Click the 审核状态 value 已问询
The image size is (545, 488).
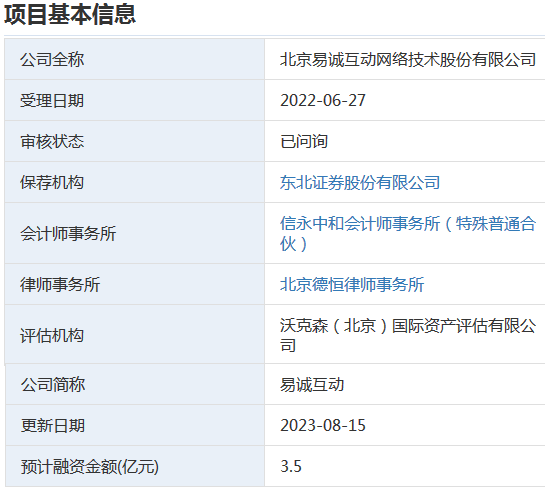coord(304,141)
